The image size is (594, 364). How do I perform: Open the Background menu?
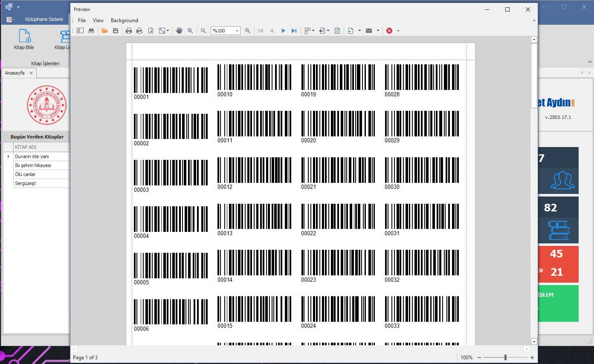[124, 20]
